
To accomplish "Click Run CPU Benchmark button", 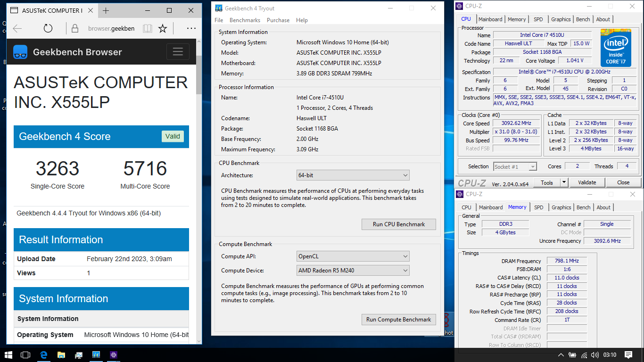I will 399,224.
